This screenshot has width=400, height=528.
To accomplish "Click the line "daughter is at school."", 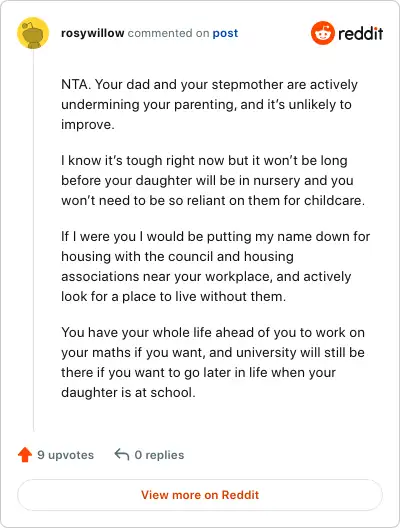I will pyautogui.click(x=128, y=393).
